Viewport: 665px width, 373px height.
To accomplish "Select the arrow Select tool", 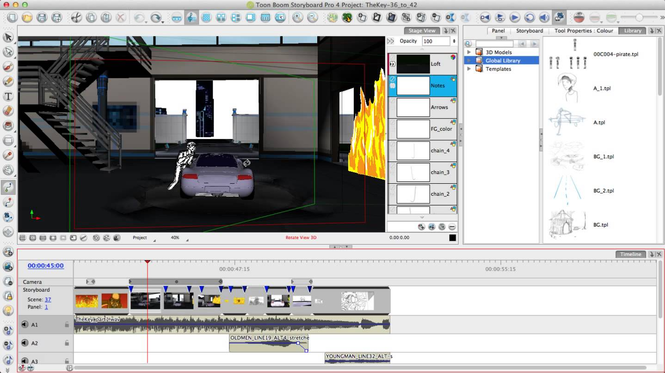I will click(x=8, y=37).
